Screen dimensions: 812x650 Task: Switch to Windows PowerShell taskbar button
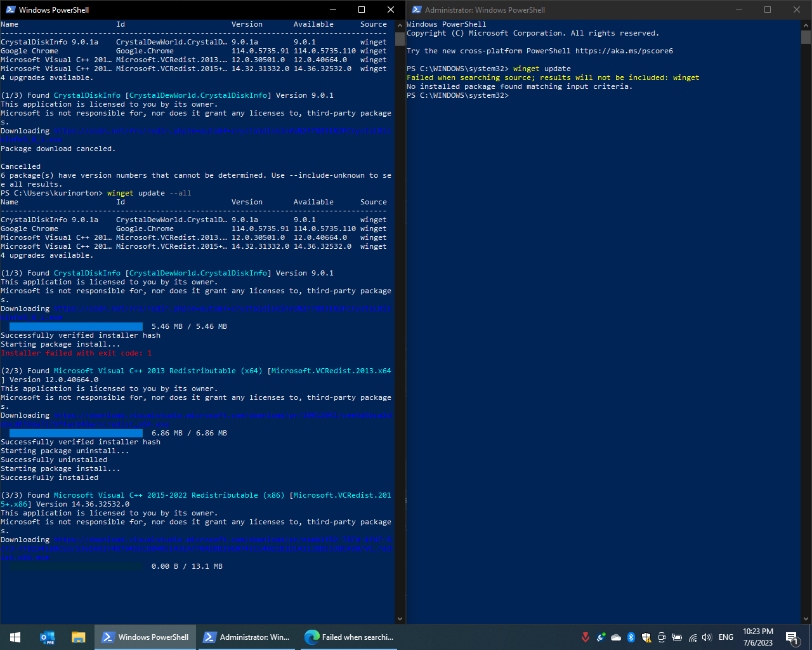[x=145, y=637]
